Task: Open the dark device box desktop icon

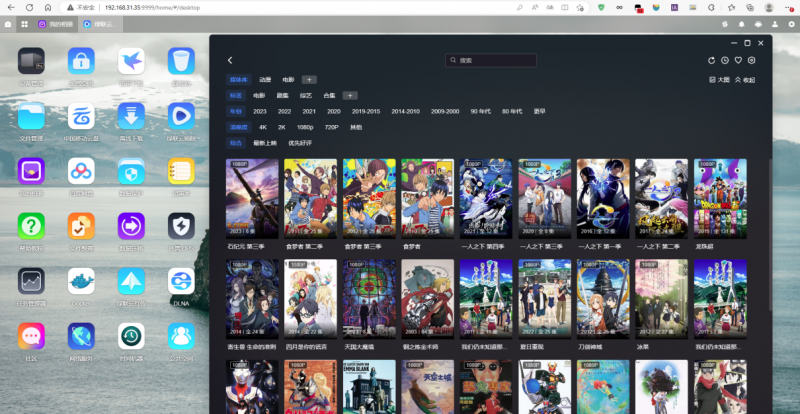Action: [31, 61]
